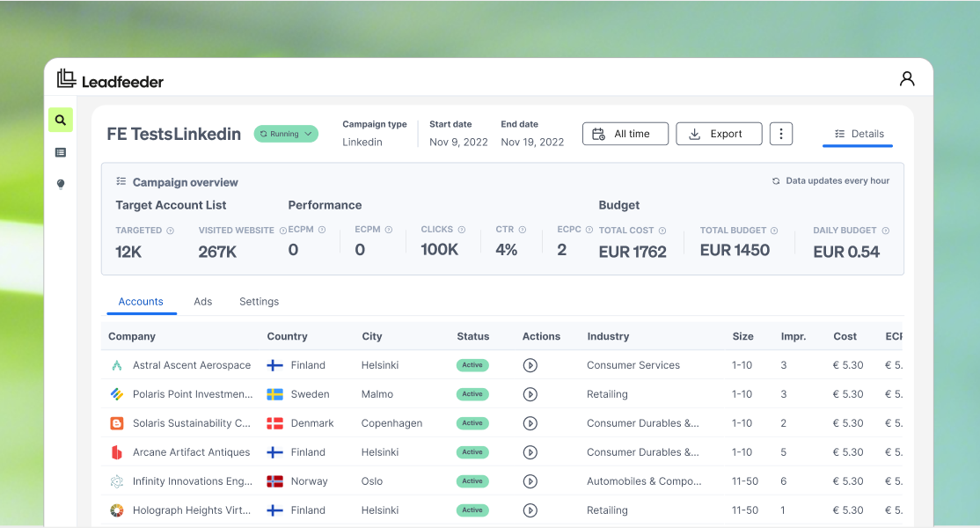The width and height of the screenshot is (980, 528).
Task: Click Active status badge for Polaris Point
Action: [x=472, y=394]
